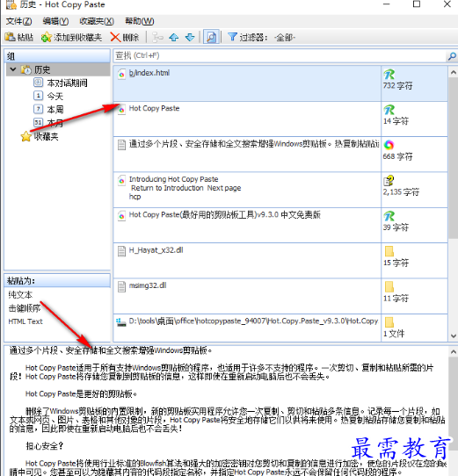
Task: Open the filter dropdown showing -全部-
Action: pyautogui.click(x=285, y=38)
